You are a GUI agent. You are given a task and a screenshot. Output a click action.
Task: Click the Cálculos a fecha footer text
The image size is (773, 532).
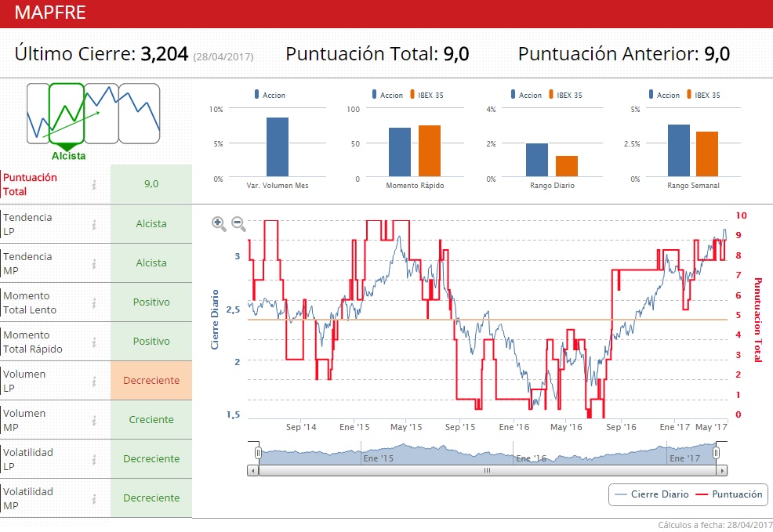click(715, 525)
